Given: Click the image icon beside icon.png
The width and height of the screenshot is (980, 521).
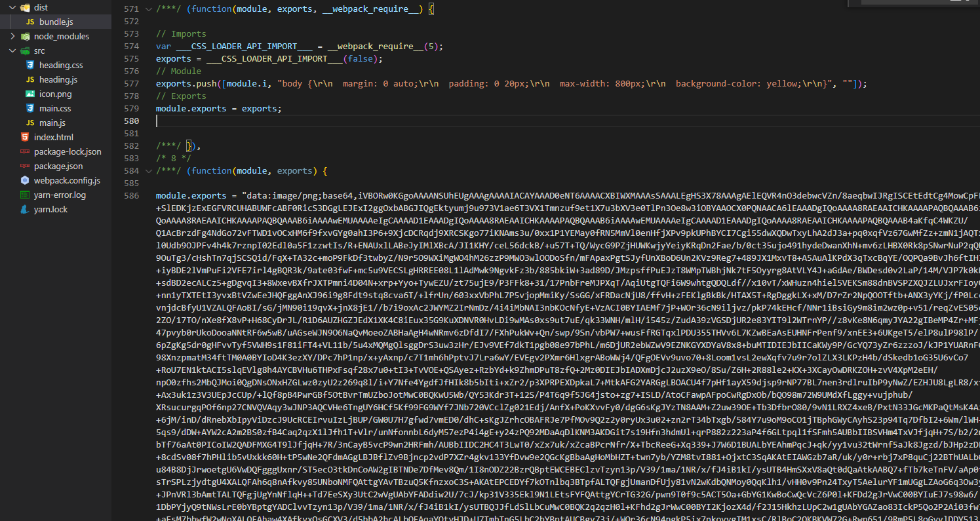Looking at the screenshot, I should tap(30, 94).
